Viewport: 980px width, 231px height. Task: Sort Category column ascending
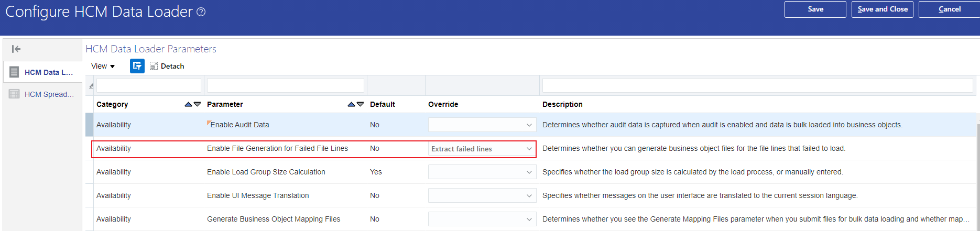point(188,104)
